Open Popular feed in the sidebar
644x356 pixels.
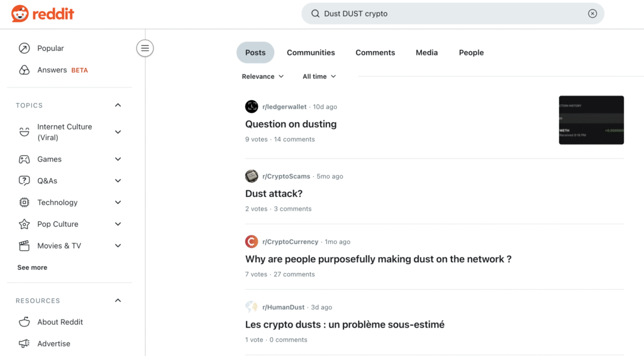click(x=50, y=48)
